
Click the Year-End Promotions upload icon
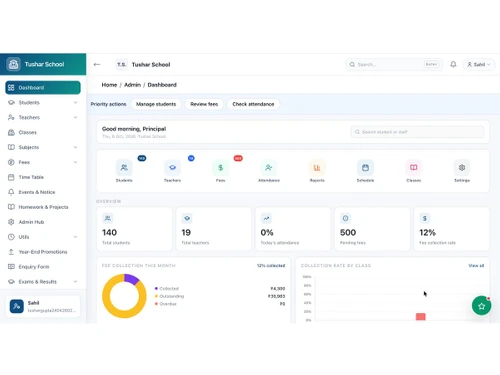[11, 252]
